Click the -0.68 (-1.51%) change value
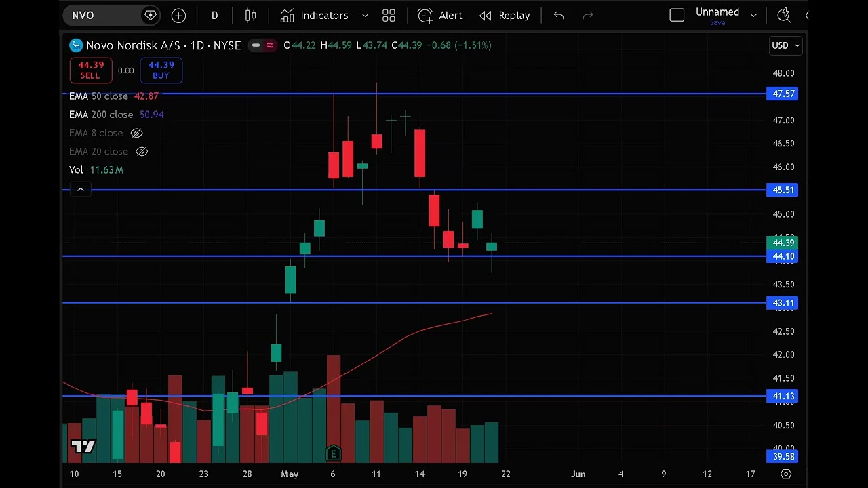 459,45
